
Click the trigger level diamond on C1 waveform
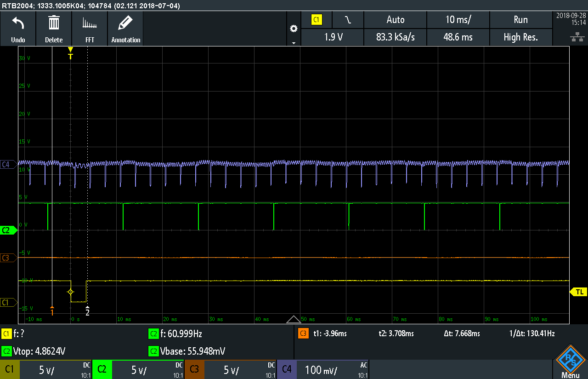70,292
